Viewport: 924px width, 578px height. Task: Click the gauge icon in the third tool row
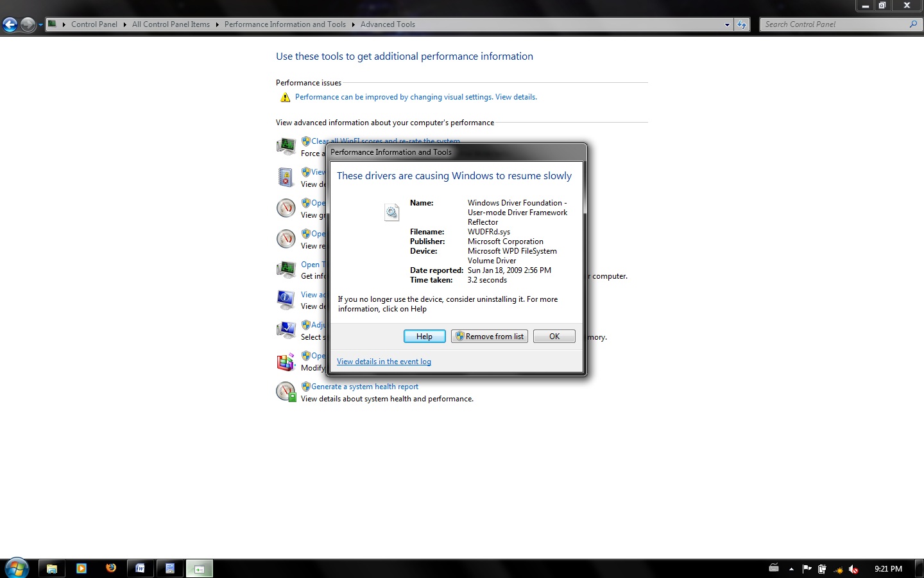click(286, 208)
